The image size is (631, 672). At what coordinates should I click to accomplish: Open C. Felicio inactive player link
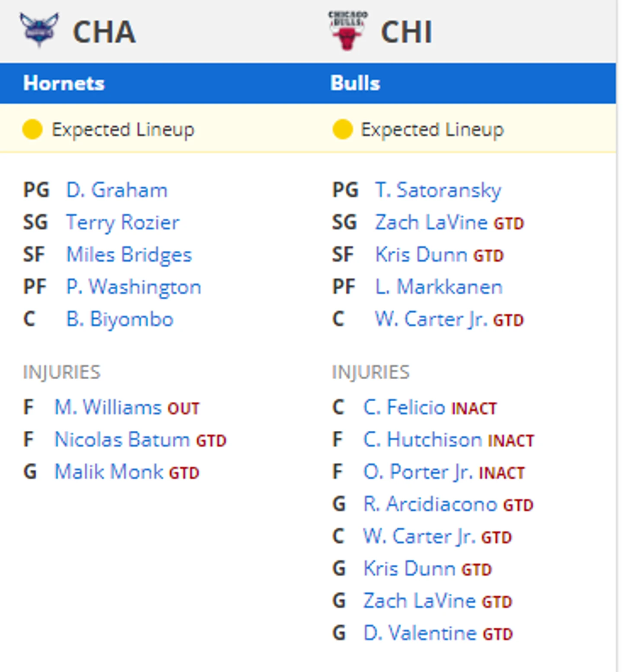coord(404,407)
